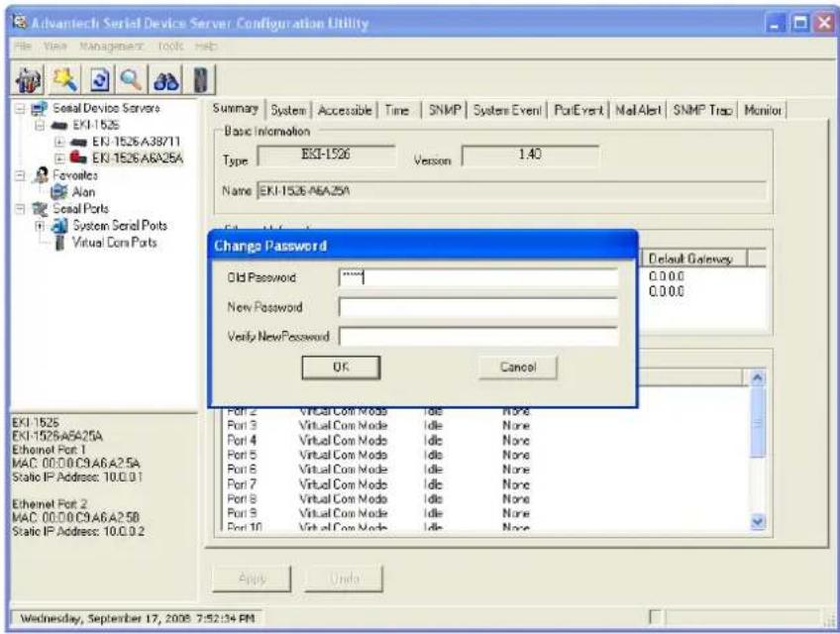Collapse the Serial Device Servers tree node
This screenshot has height=634, width=840.
[x=20, y=109]
